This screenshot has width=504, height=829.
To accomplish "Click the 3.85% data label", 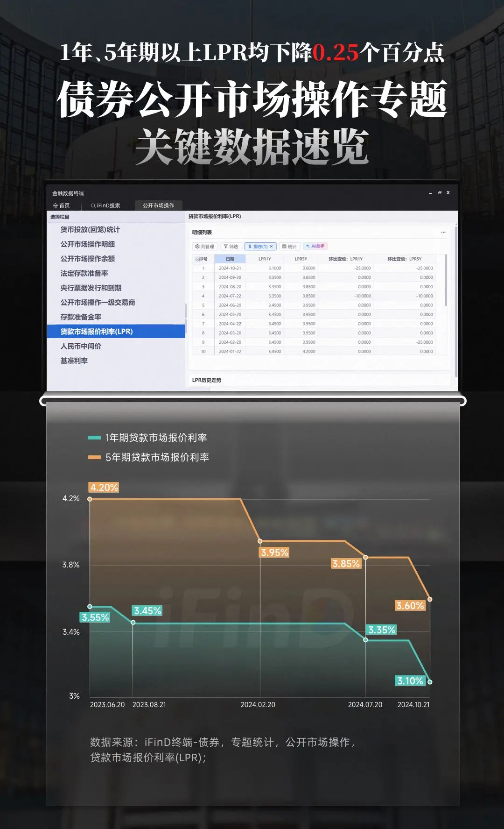I will point(346,564).
